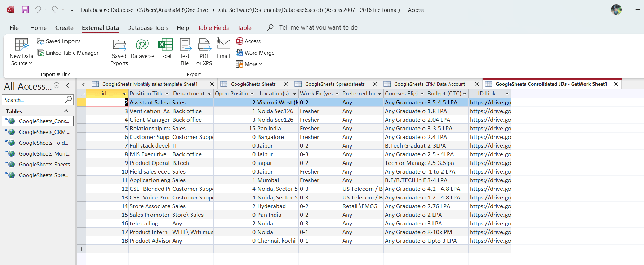644x265 pixels.
Task: Collapse the navigation pane shutter
Action: pyautogui.click(x=68, y=85)
